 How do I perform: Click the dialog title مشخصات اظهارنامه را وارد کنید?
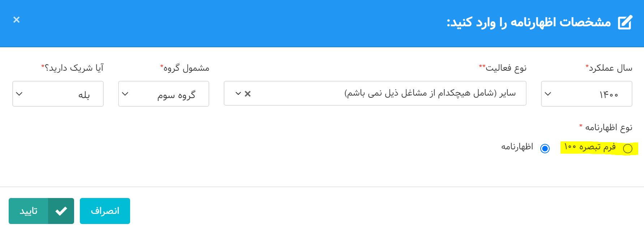[x=529, y=22]
